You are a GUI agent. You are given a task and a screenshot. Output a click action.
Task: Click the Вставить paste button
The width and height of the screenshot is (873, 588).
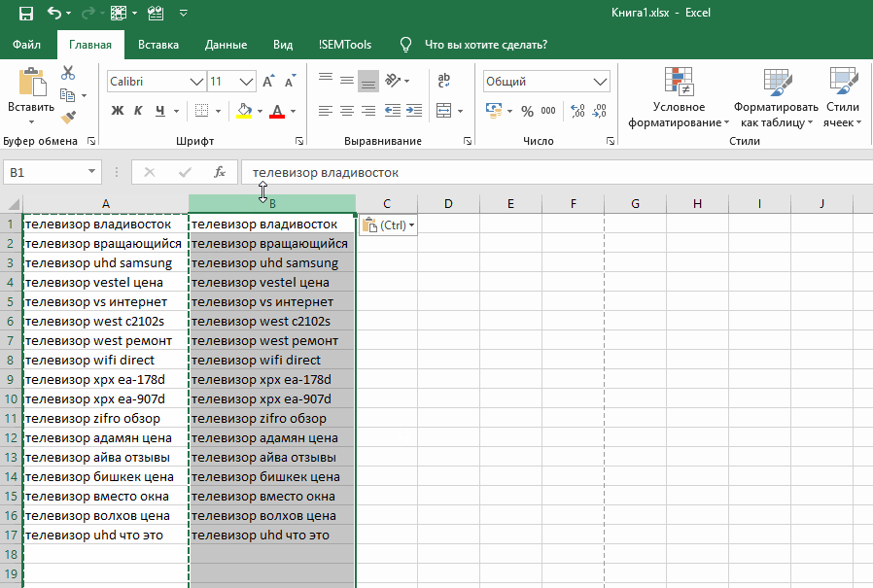31,89
